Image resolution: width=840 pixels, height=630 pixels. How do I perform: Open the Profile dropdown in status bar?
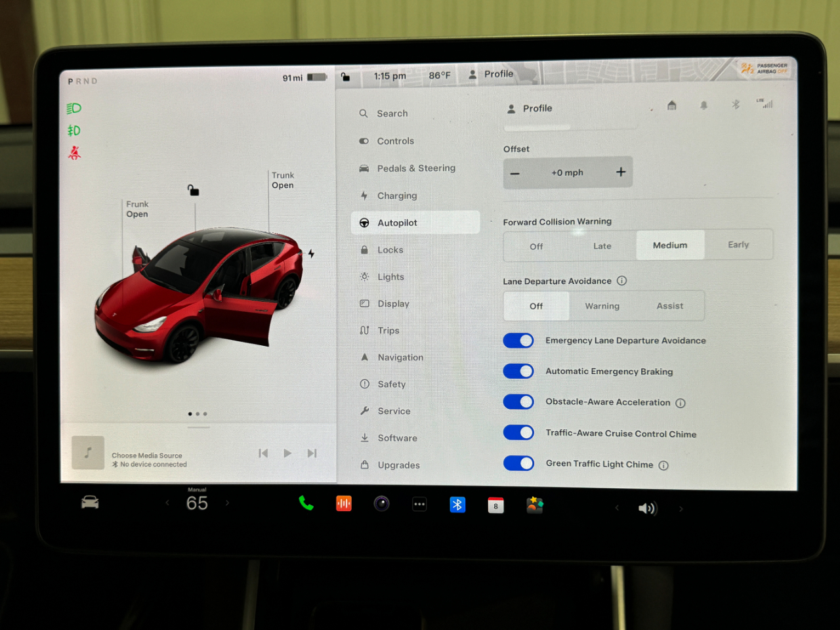492,74
